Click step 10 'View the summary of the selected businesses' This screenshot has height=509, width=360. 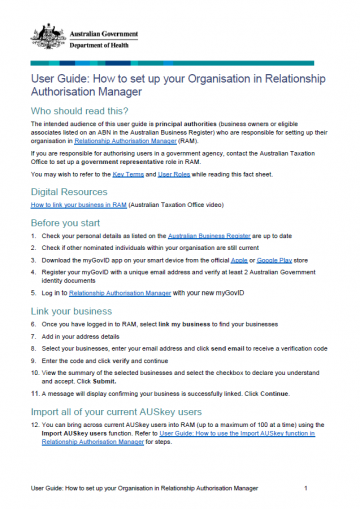[x=180, y=377]
